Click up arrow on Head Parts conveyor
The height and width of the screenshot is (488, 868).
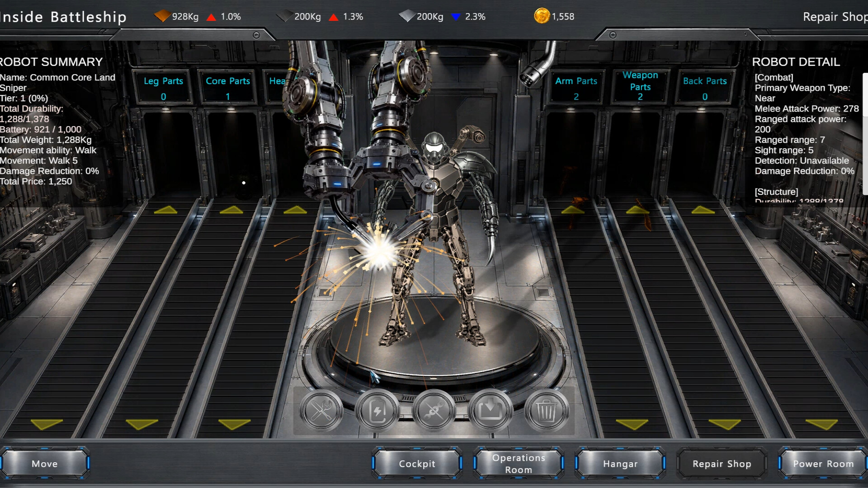pos(295,210)
